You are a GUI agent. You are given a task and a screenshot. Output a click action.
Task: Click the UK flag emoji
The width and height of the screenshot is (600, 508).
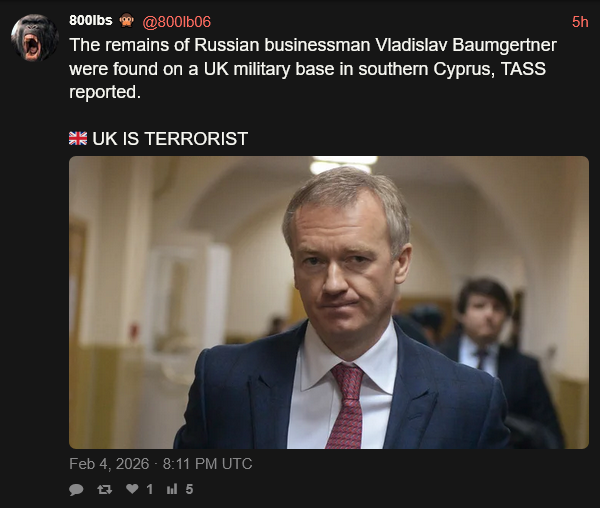78,138
